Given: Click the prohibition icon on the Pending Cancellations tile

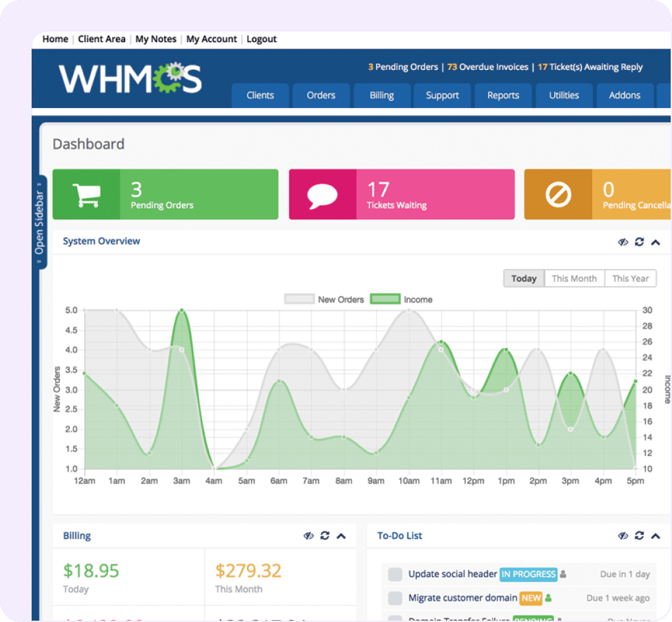Looking at the screenshot, I should click(x=557, y=194).
